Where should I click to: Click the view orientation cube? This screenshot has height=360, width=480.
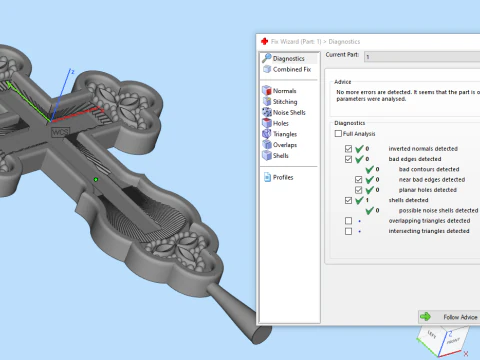click(x=442, y=342)
